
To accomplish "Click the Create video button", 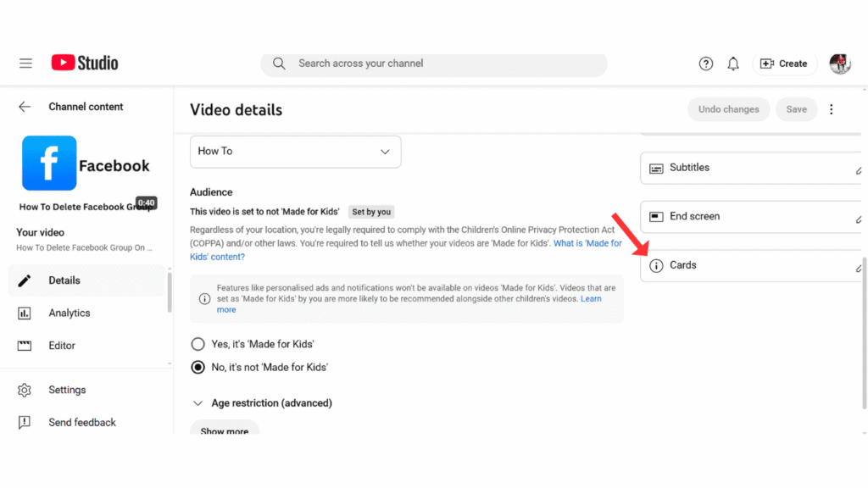I will click(x=784, y=64).
